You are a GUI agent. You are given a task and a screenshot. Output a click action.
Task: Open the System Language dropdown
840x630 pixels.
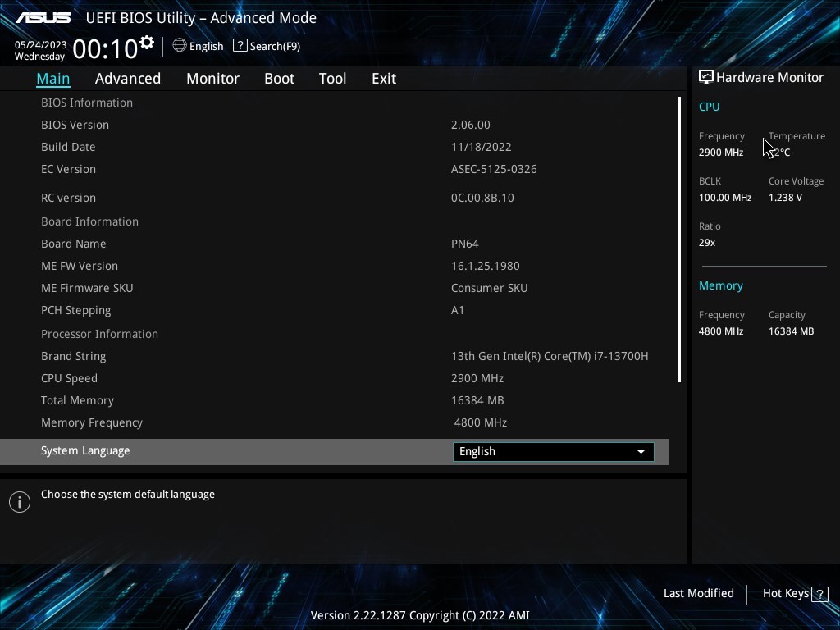point(554,452)
